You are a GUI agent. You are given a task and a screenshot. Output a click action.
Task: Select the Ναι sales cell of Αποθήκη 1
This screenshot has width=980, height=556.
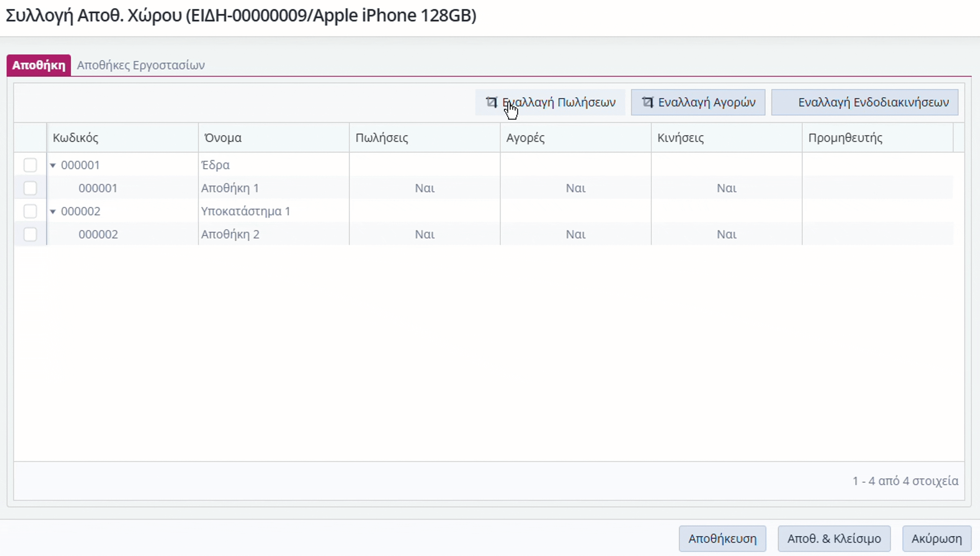(425, 188)
